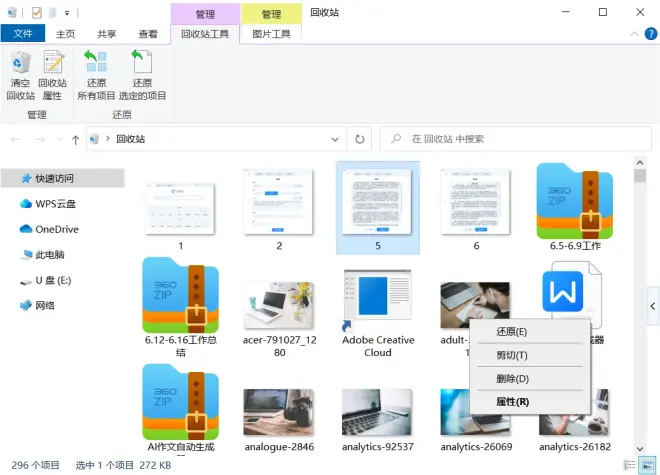The width and height of the screenshot is (660, 475).
Task: Open the address bar history dropdown
Action: (336, 139)
